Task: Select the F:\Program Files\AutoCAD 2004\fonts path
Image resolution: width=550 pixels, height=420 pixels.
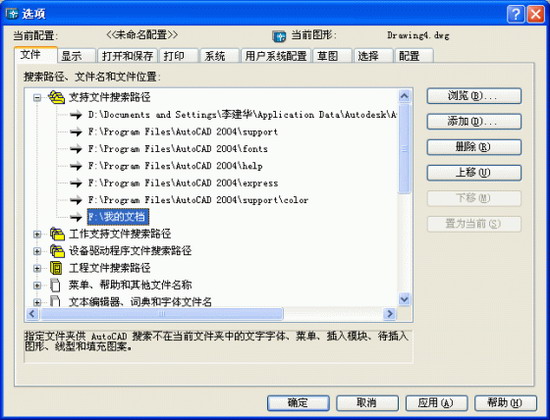Action: 178,149
